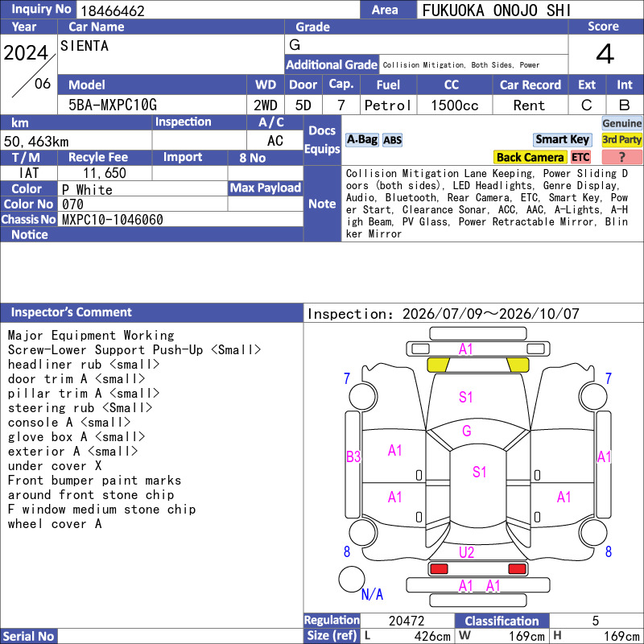Select the Smart Key badge
This screenshot has height=644, width=644.
562,139
